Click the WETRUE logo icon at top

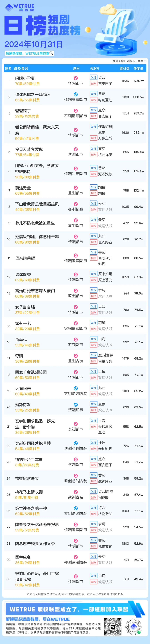(9, 8)
